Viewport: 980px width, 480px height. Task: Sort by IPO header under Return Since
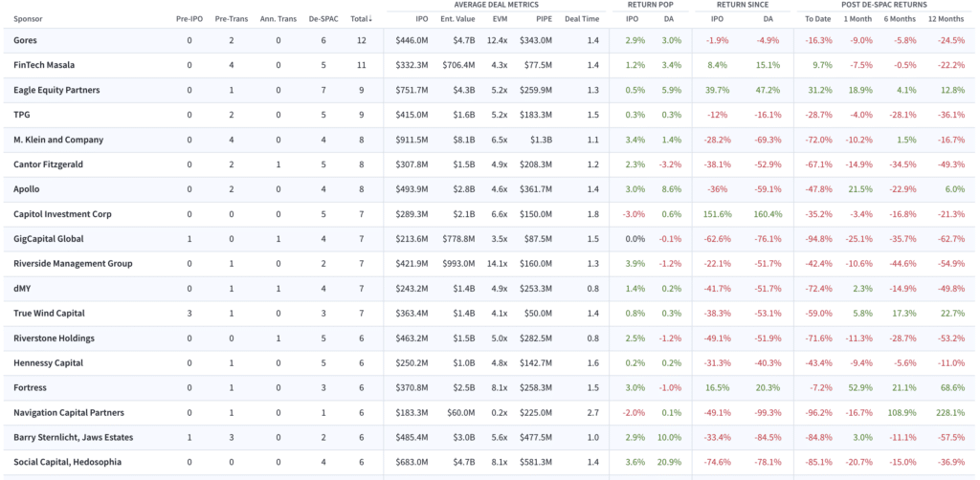tap(718, 19)
